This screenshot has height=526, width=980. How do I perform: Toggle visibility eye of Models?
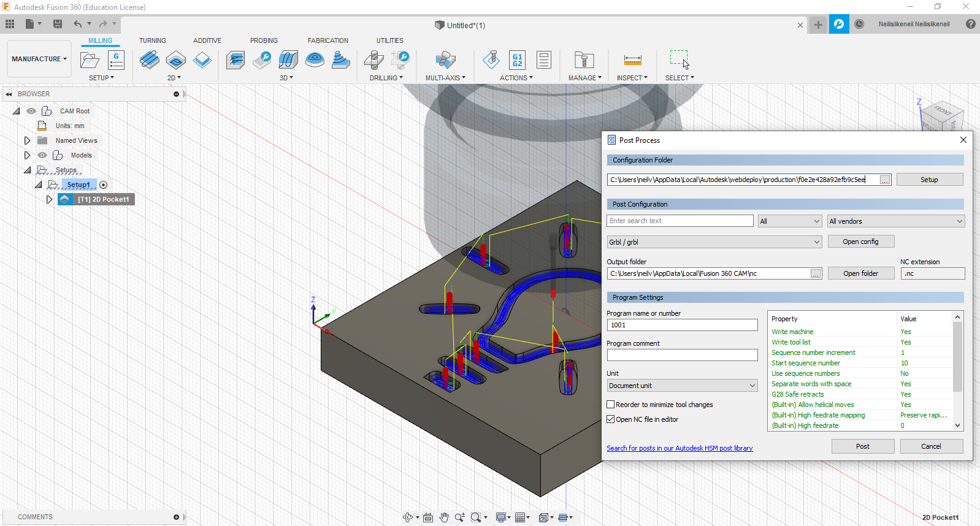(42, 155)
